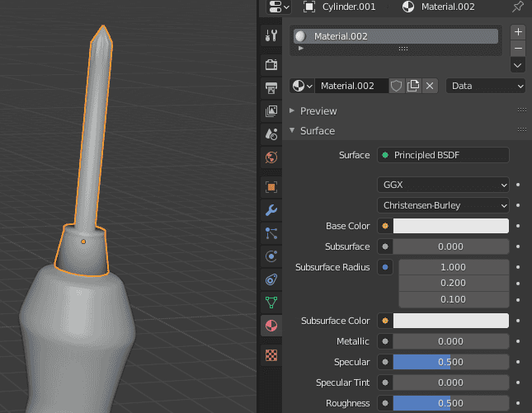Animate Subsurface with keyframe dot

pyautogui.click(x=518, y=246)
